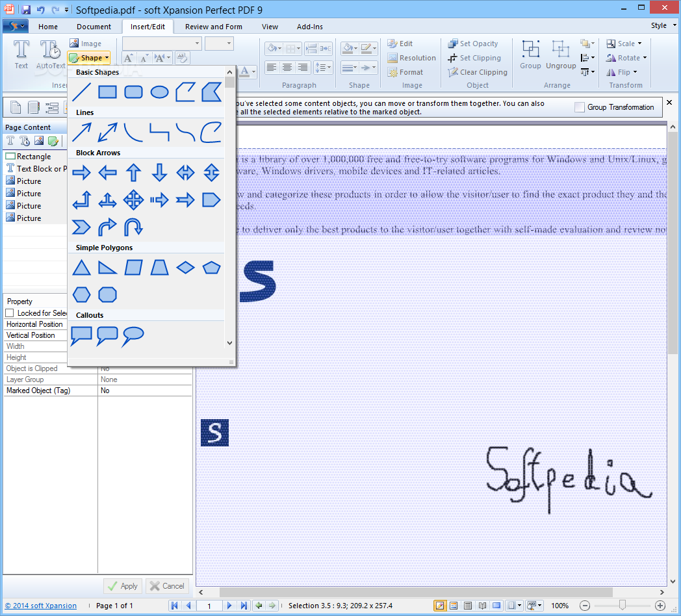Choose the up block arrow
Screen dimensions: 681x616
pos(133,173)
